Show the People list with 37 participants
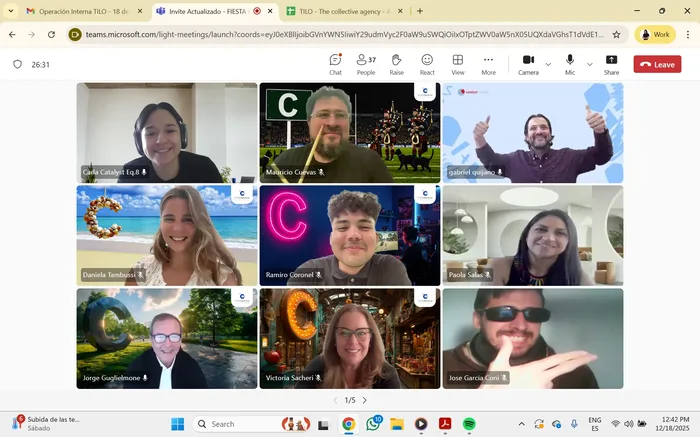This screenshot has width=700, height=437. tap(366, 64)
